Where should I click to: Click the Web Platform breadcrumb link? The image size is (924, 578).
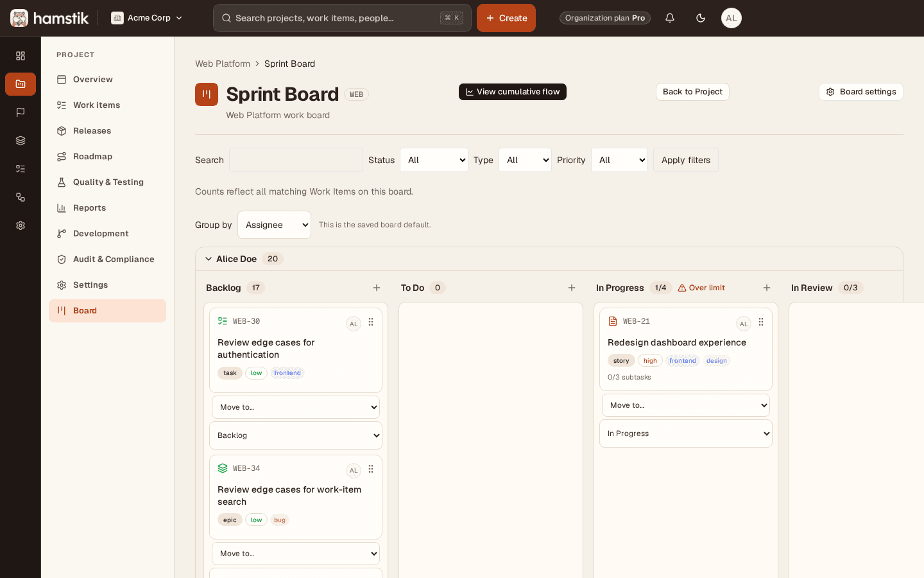pos(223,64)
